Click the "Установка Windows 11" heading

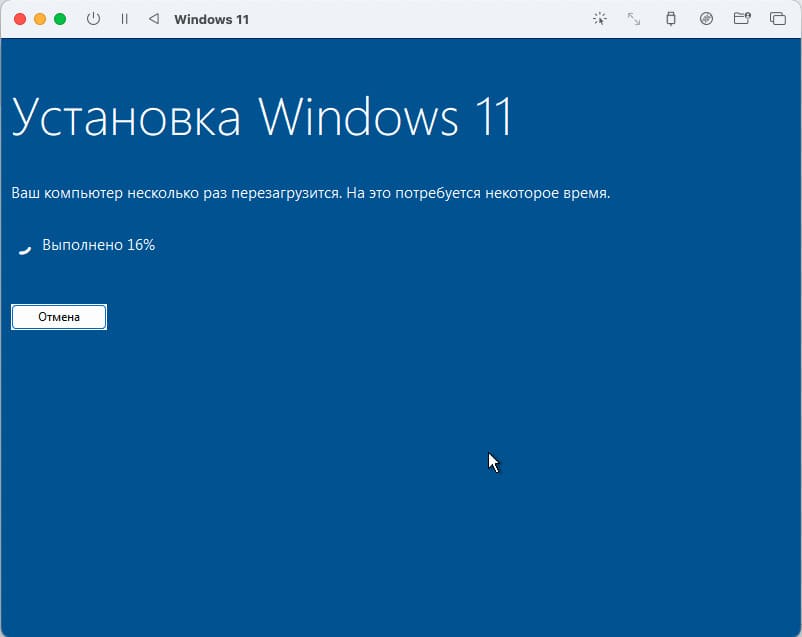[262, 118]
